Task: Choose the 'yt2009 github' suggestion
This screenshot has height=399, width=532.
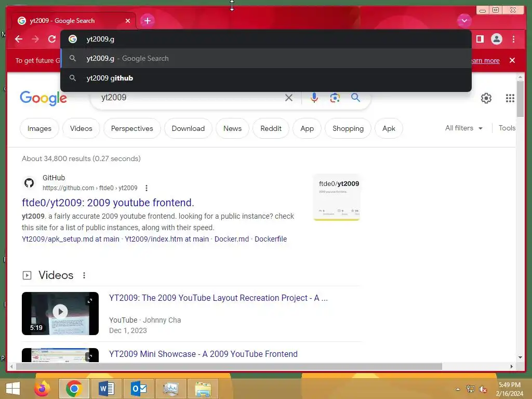Action: coord(266,78)
